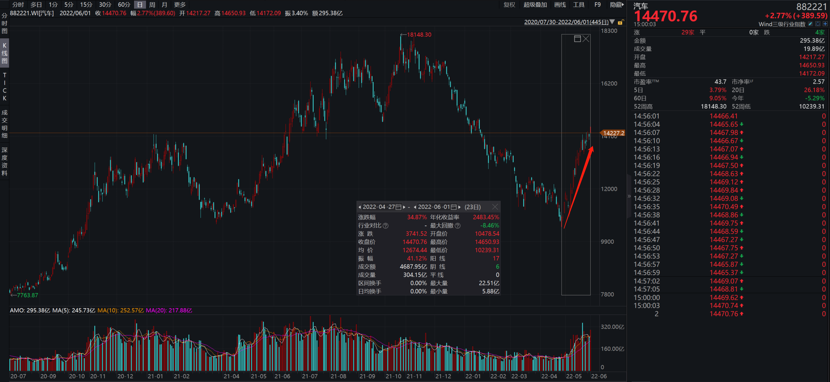Select the 日 daily K-line period
This screenshot has height=382, width=830.
(x=139, y=4)
